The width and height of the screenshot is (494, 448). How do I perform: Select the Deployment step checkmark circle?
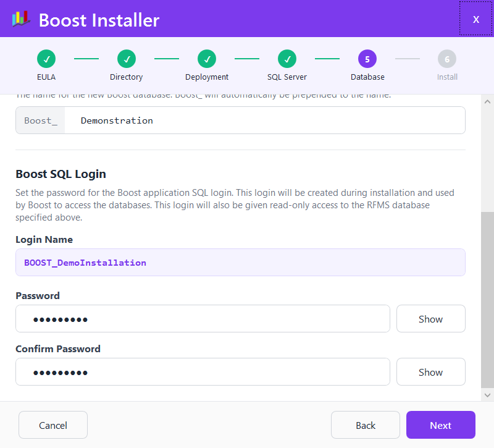(207, 59)
